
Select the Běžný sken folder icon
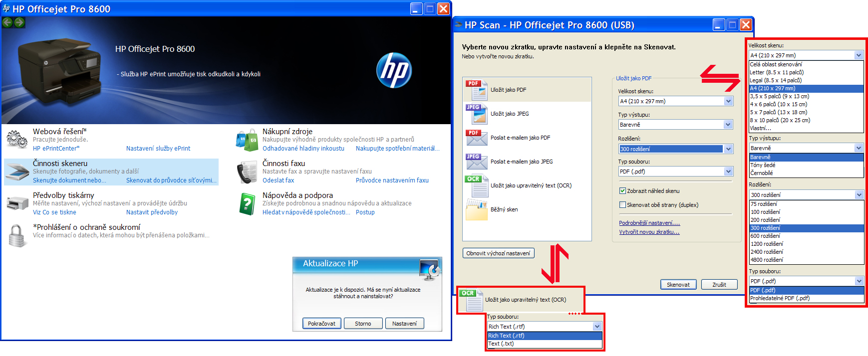(x=476, y=210)
